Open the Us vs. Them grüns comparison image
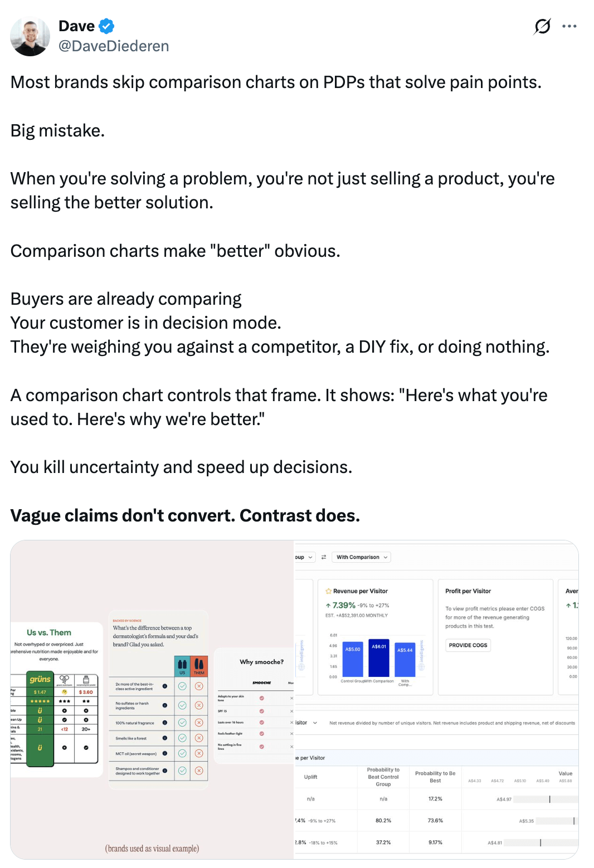 tap(57, 700)
